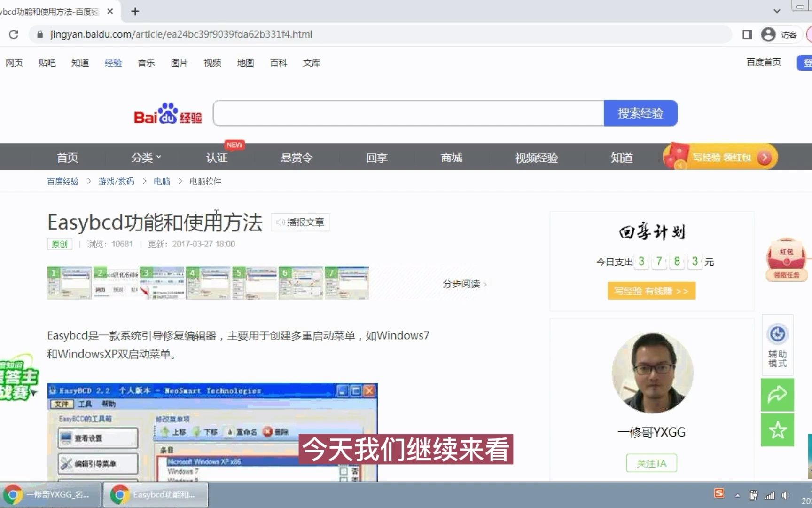The height and width of the screenshot is (508, 812).
Task: Open the 知道 link in top nav
Action: click(80, 63)
